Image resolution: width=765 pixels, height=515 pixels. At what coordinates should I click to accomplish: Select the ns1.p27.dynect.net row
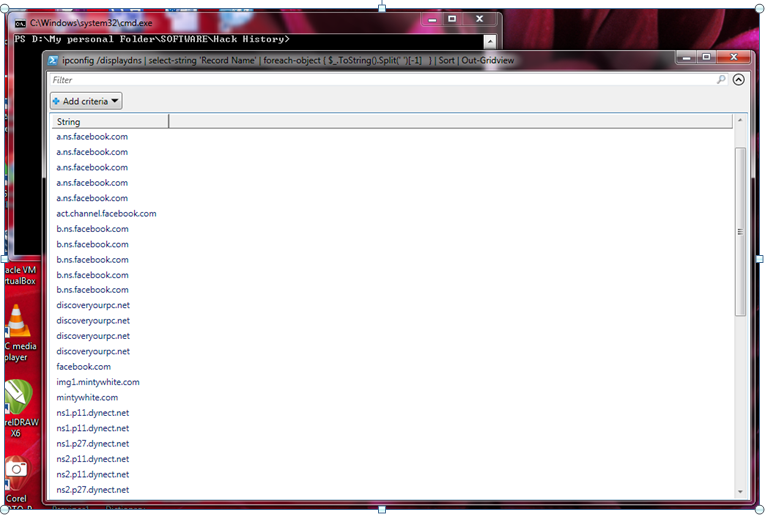[x=392, y=443]
